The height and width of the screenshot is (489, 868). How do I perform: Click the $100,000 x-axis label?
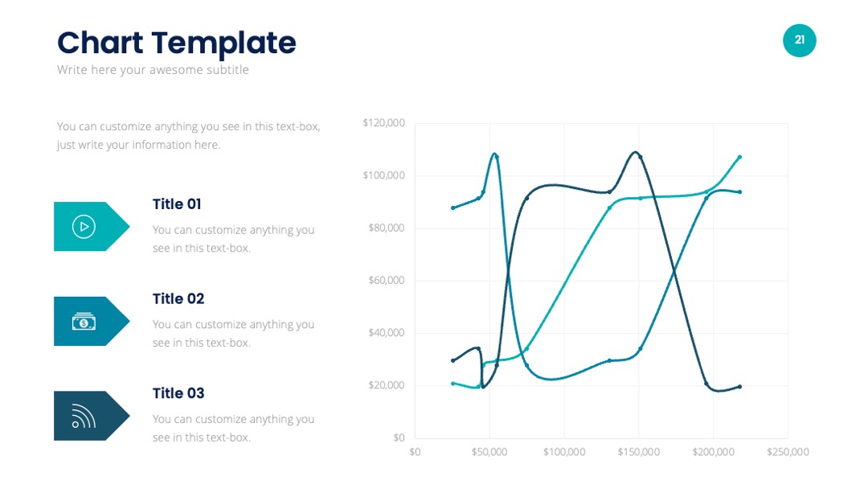pyautogui.click(x=564, y=452)
